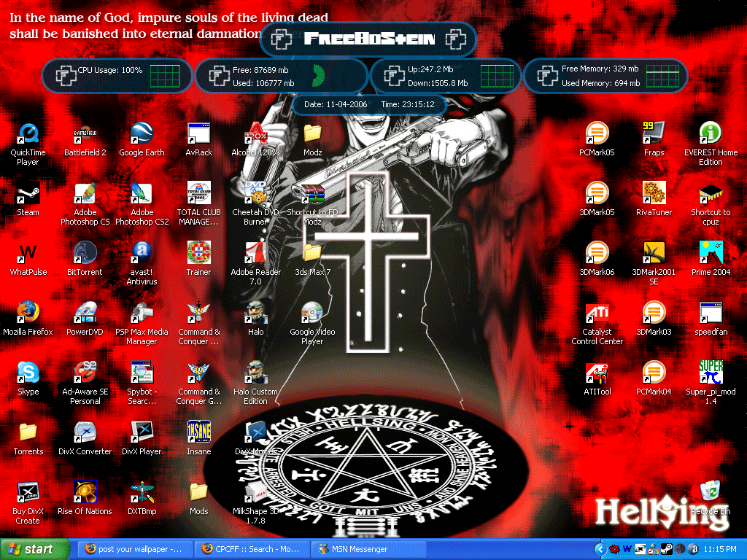747x560 pixels.
Task: Switch to the CPCFF Search taskbar window
Action: click(x=252, y=549)
